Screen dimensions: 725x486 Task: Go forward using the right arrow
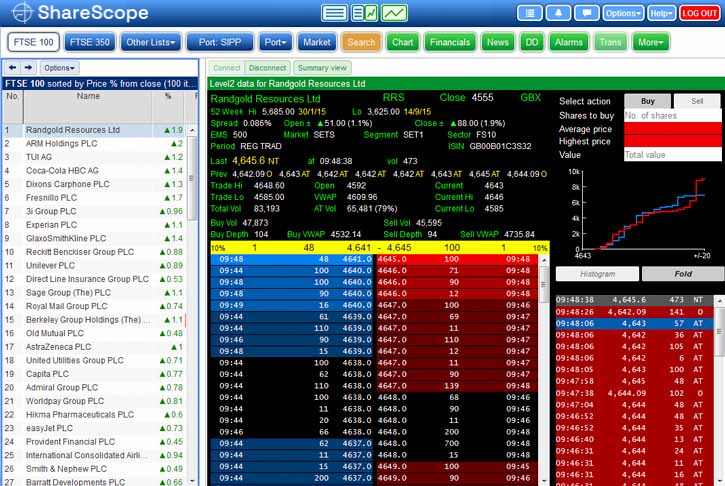click(28, 67)
